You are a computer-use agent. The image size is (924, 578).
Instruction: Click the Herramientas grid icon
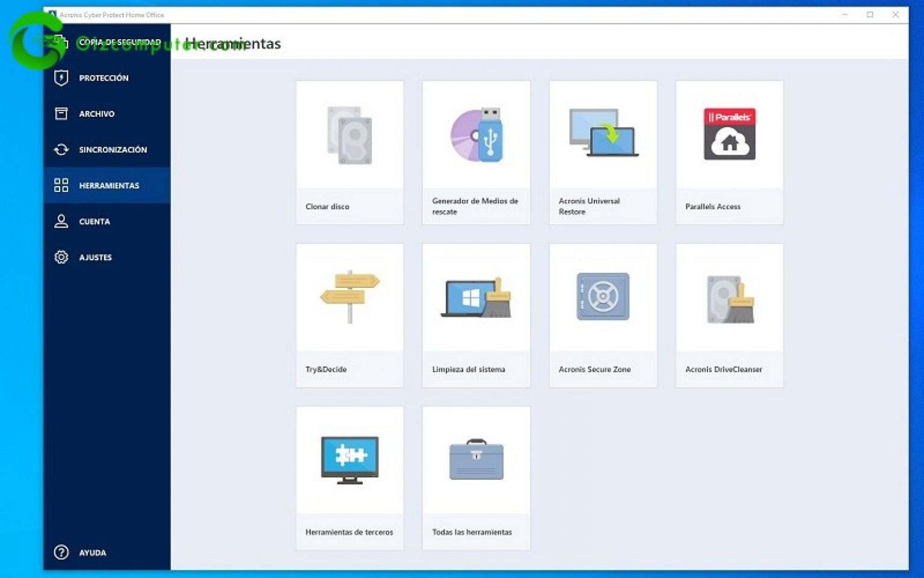coord(61,185)
